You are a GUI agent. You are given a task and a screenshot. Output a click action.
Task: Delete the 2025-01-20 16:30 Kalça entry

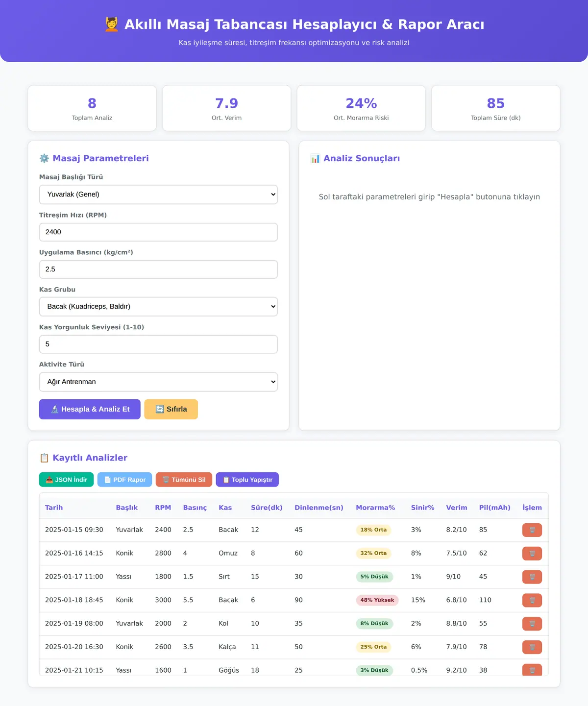[x=532, y=647]
